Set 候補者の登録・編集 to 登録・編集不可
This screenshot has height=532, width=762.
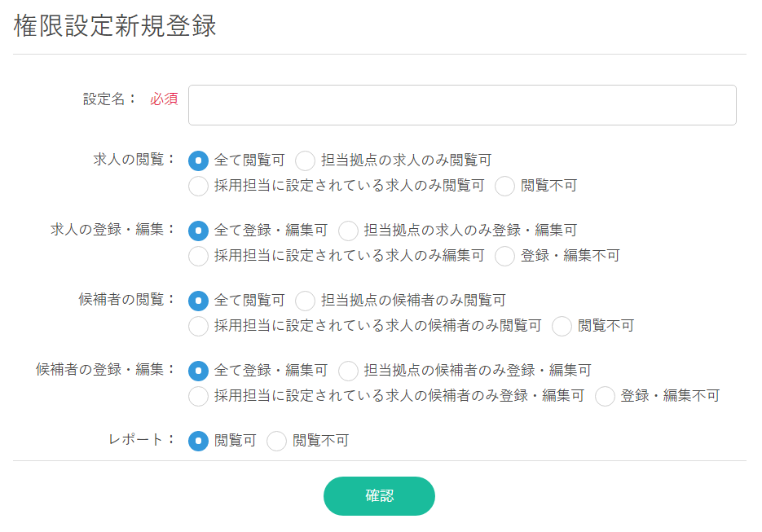click(606, 396)
